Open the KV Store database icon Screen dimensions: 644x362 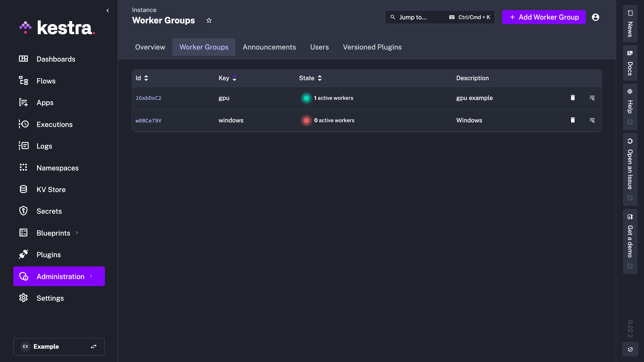coord(23,189)
